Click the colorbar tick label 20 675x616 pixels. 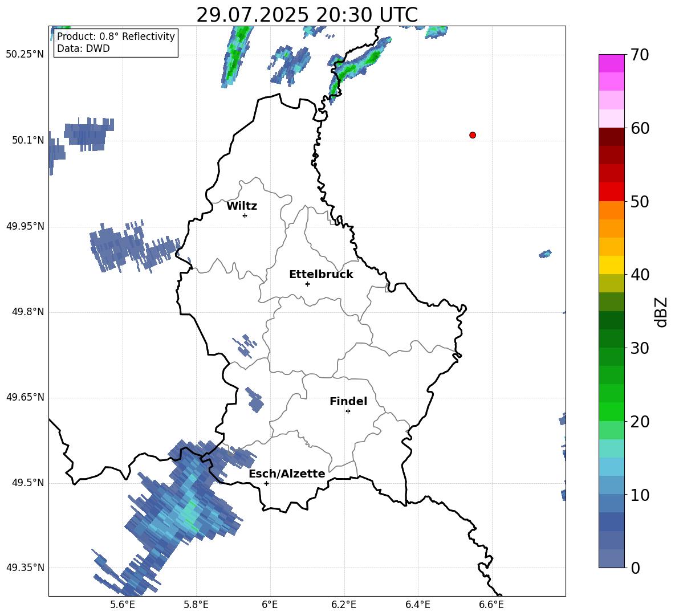point(640,422)
